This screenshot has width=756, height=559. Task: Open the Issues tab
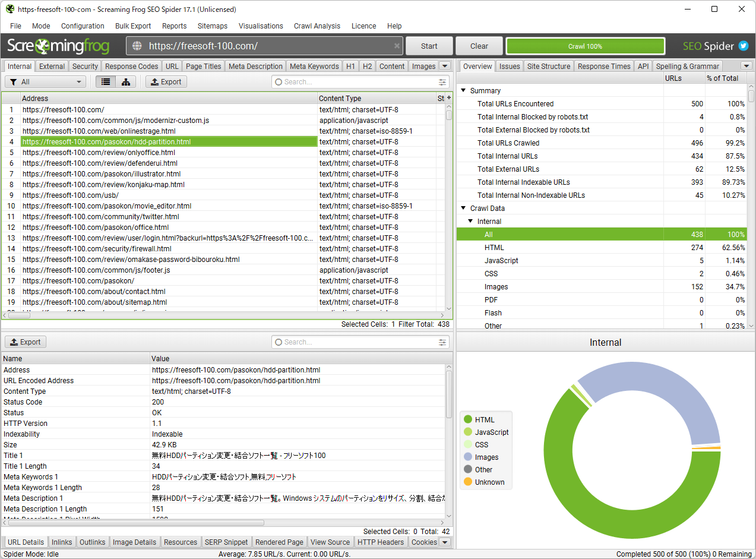click(510, 67)
